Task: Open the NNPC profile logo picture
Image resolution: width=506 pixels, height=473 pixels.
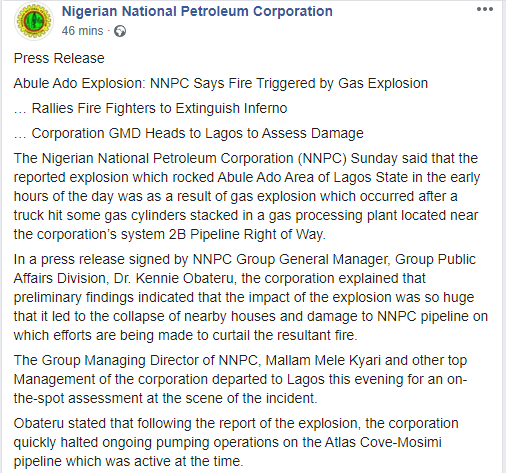Action: coord(34,21)
